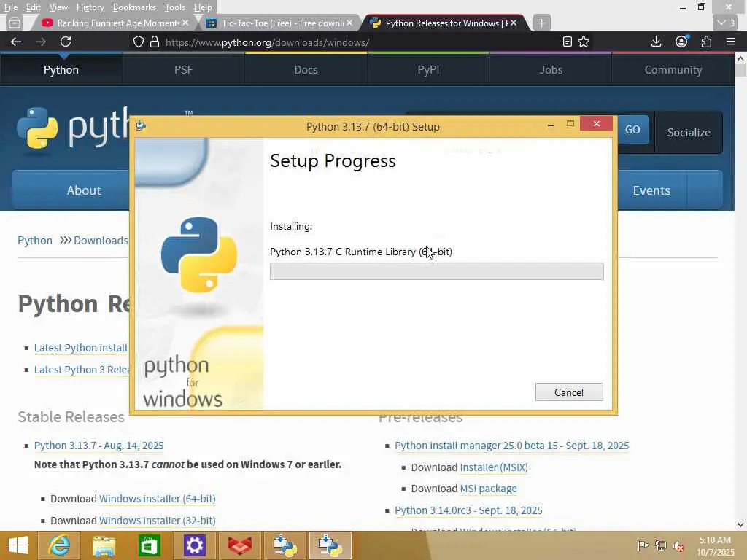Open the red taskbar application icon
Screen dimensions: 747x560
(x=239, y=545)
